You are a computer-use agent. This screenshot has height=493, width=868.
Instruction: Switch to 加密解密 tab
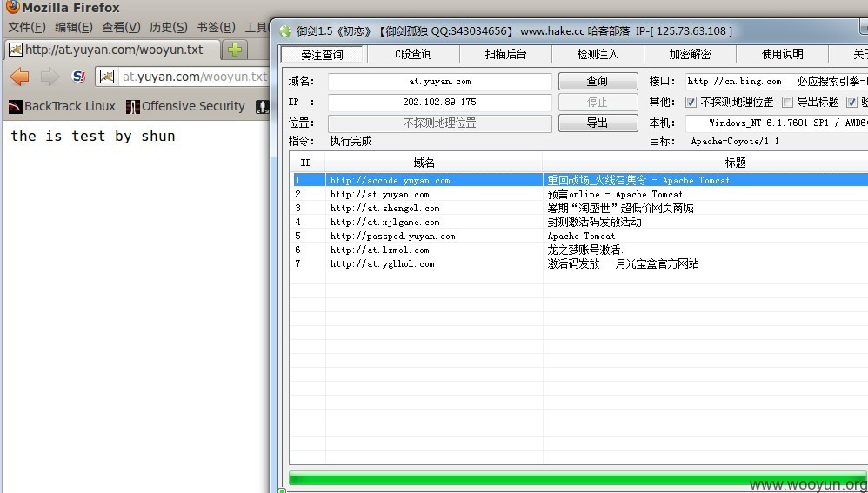pyautogui.click(x=689, y=54)
